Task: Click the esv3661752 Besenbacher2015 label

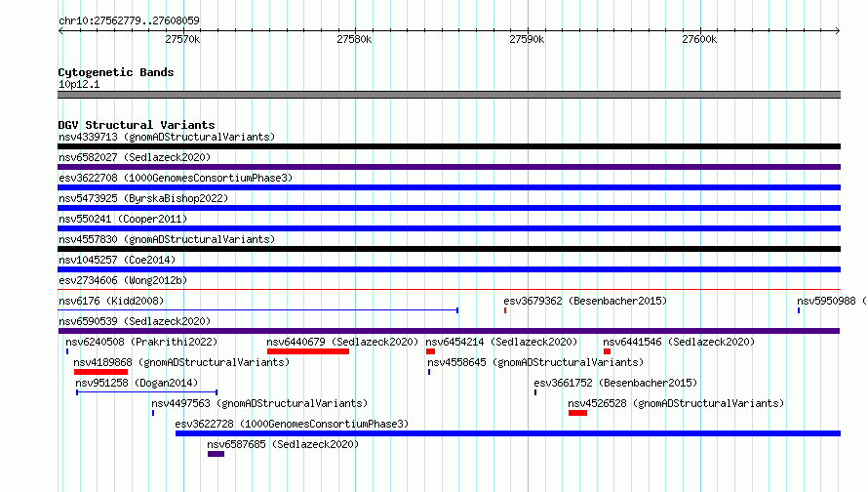Action: click(615, 383)
